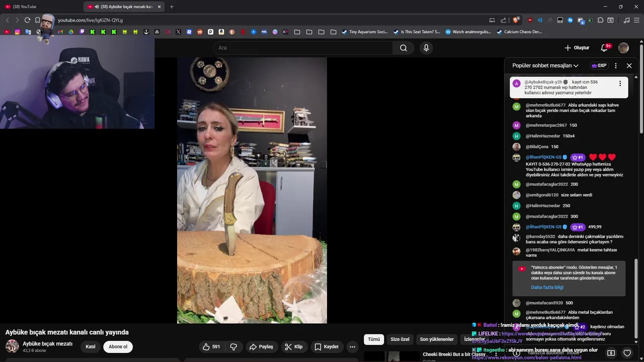Open the browser hamburger menu
644x362 pixels.
[637, 20]
